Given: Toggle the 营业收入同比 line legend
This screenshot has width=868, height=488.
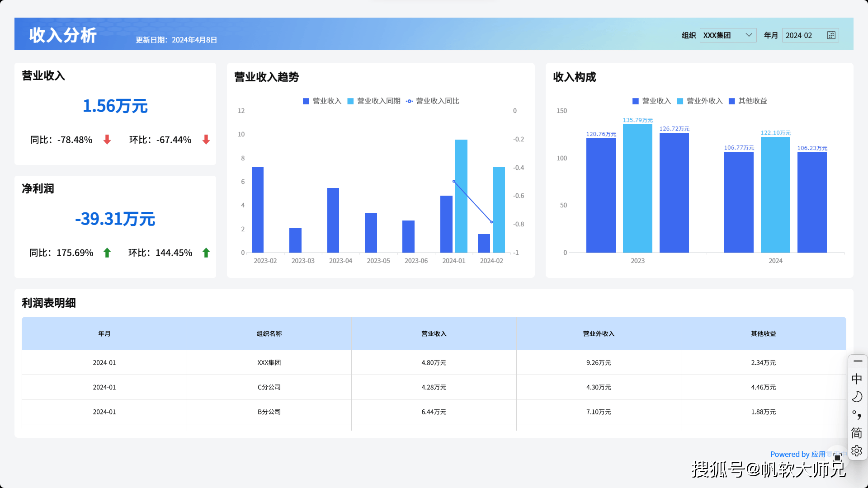Looking at the screenshot, I should click(433, 101).
